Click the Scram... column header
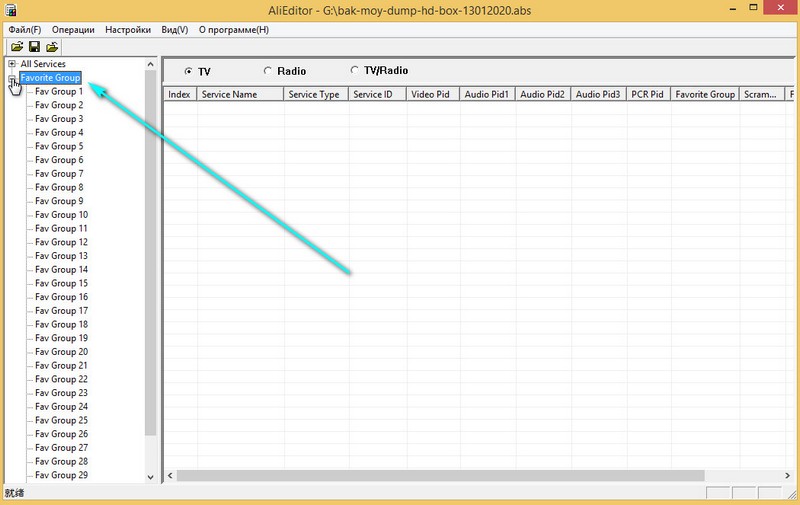Screen dimensions: 800x505 point(762,94)
